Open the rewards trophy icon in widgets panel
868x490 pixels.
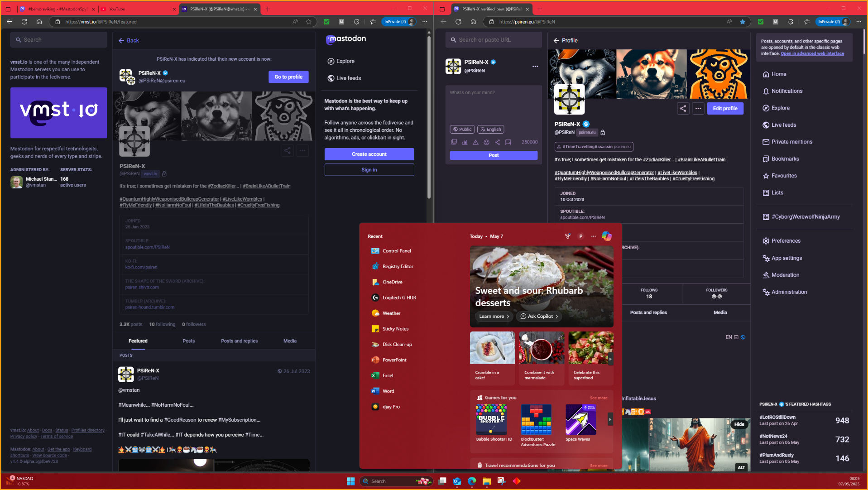[x=568, y=236]
